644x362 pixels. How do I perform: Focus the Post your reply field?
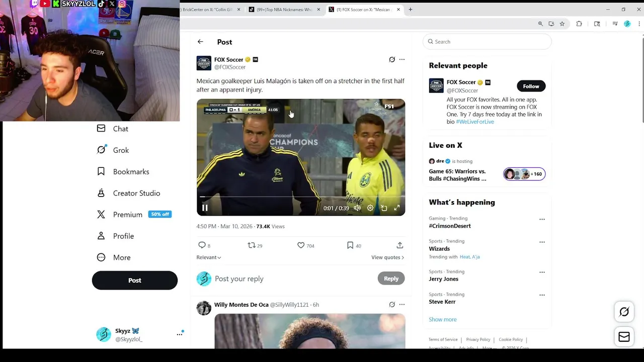tap(294, 279)
